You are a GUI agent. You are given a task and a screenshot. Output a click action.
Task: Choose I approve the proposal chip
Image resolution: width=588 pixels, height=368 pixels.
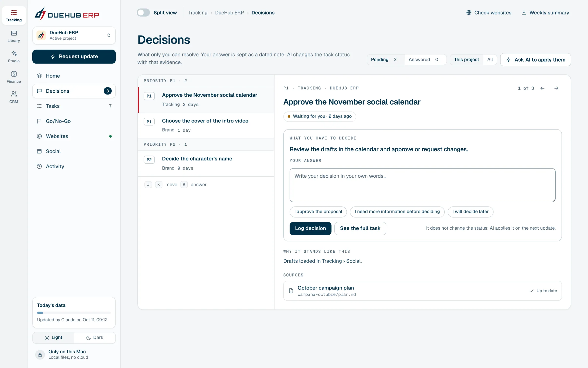pos(318,212)
